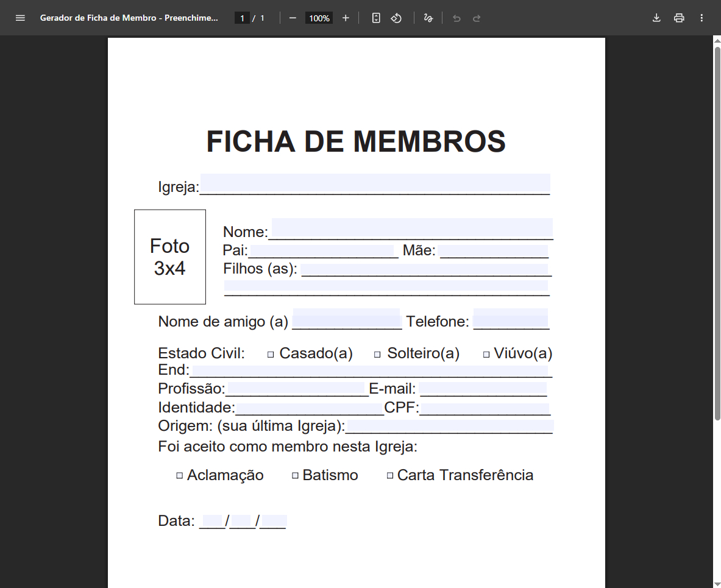Edit the zoom level showing 100%
This screenshot has height=588, width=721.
point(318,18)
